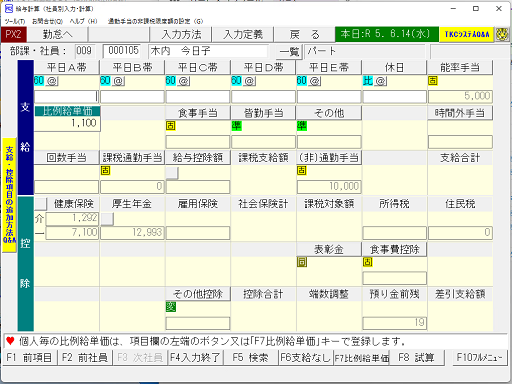512x384 pixels.
Task: Open the ヘルプ(H) menu
Action: pos(83,21)
